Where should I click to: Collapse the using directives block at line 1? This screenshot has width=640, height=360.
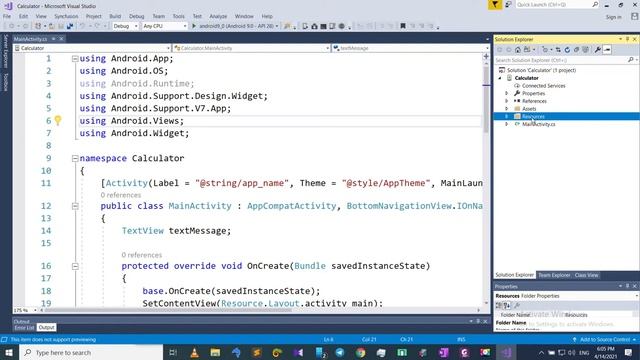(75, 59)
